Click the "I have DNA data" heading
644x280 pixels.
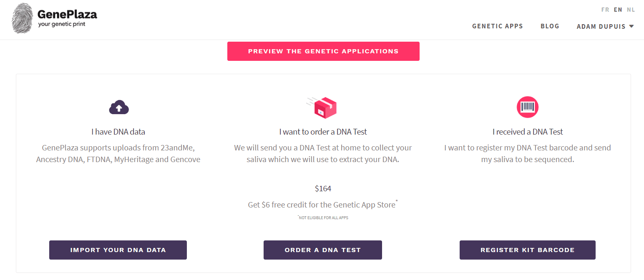point(118,132)
